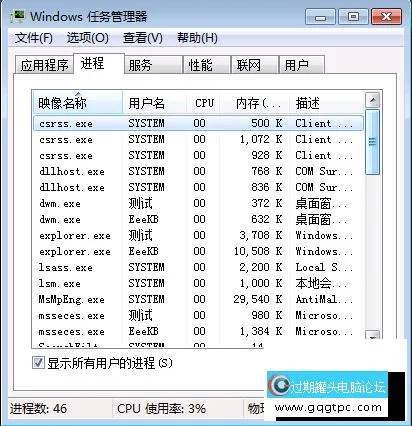Sort by 描述 column header

click(x=327, y=103)
